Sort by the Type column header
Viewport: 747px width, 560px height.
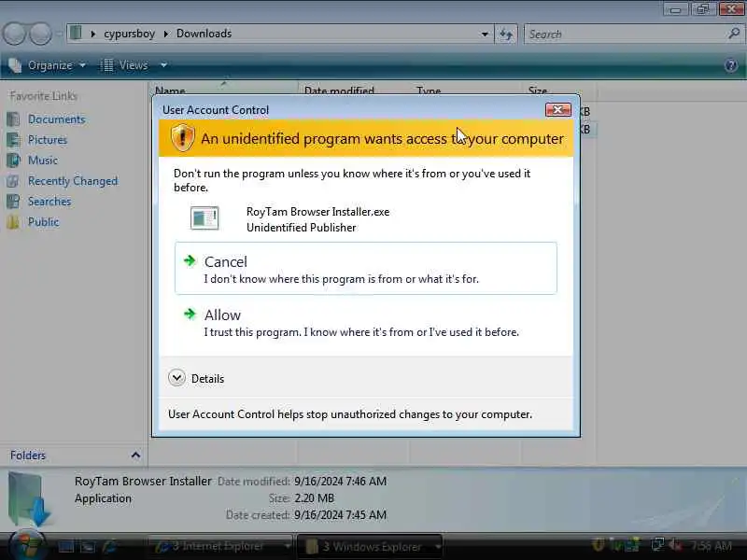click(x=429, y=91)
